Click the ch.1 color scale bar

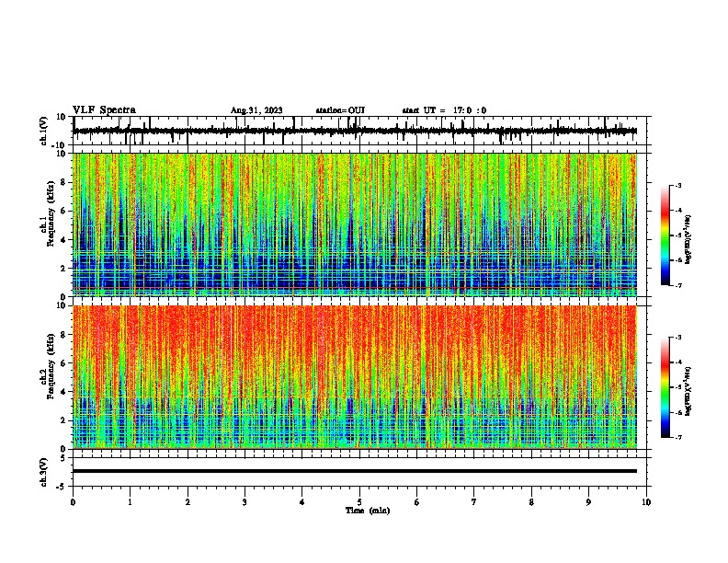665,236
